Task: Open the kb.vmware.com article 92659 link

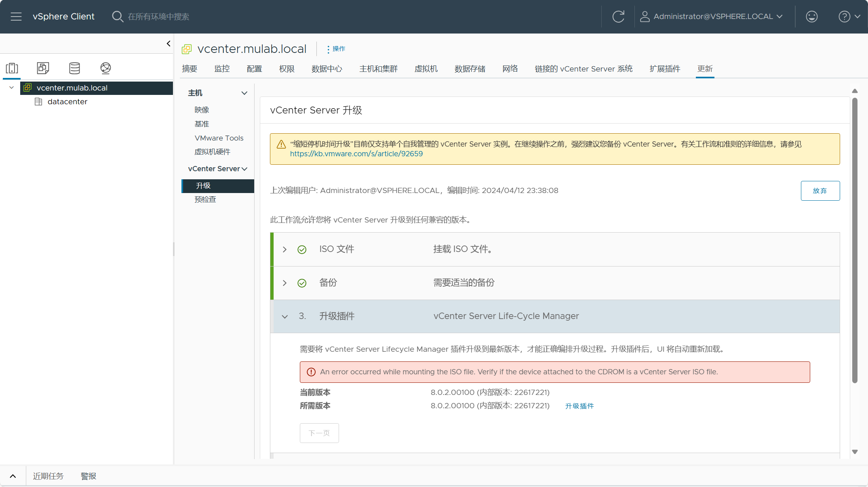Action: pyautogui.click(x=356, y=154)
